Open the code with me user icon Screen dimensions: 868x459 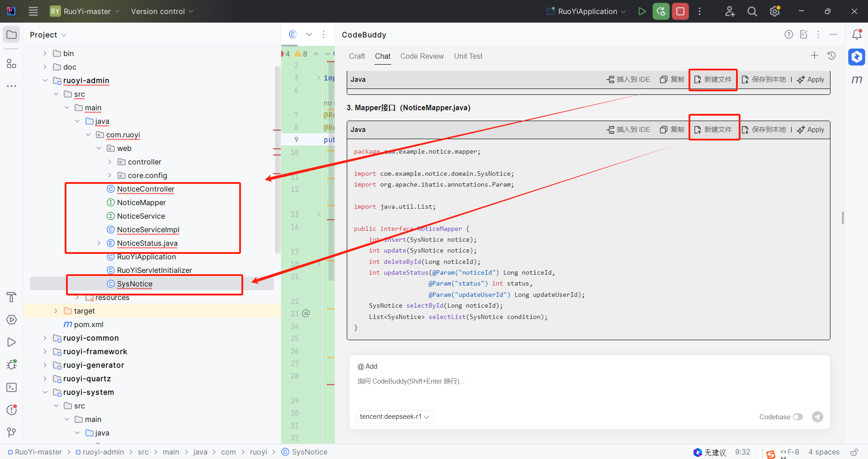[x=730, y=11]
